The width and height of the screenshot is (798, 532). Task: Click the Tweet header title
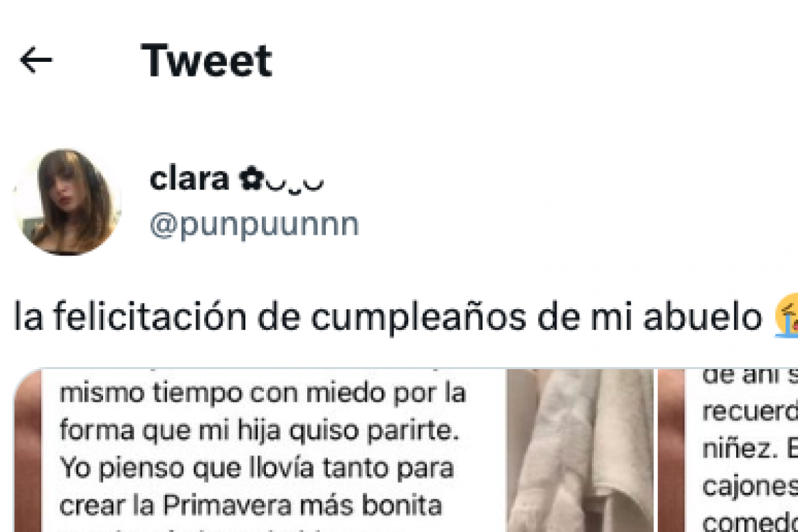point(207,60)
